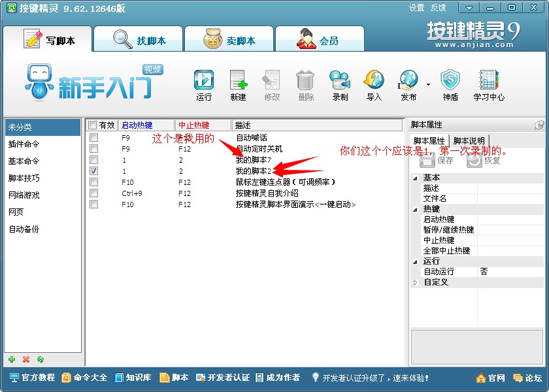Collapse the 热键 property group
Image resolution: width=549 pixels, height=392 pixels.
(x=415, y=209)
